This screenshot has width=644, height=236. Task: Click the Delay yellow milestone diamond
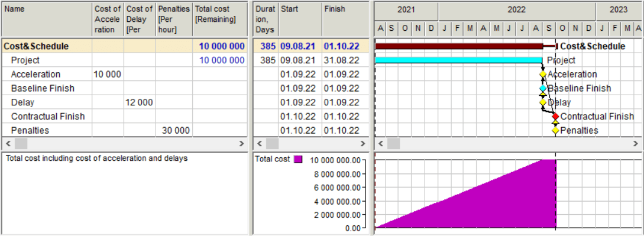pyautogui.click(x=542, y=102)
